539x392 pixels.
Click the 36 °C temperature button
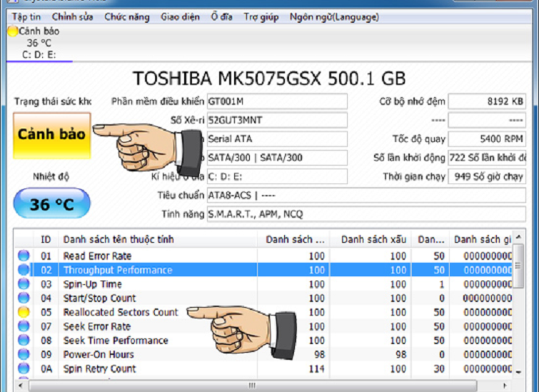pos(52,205)
